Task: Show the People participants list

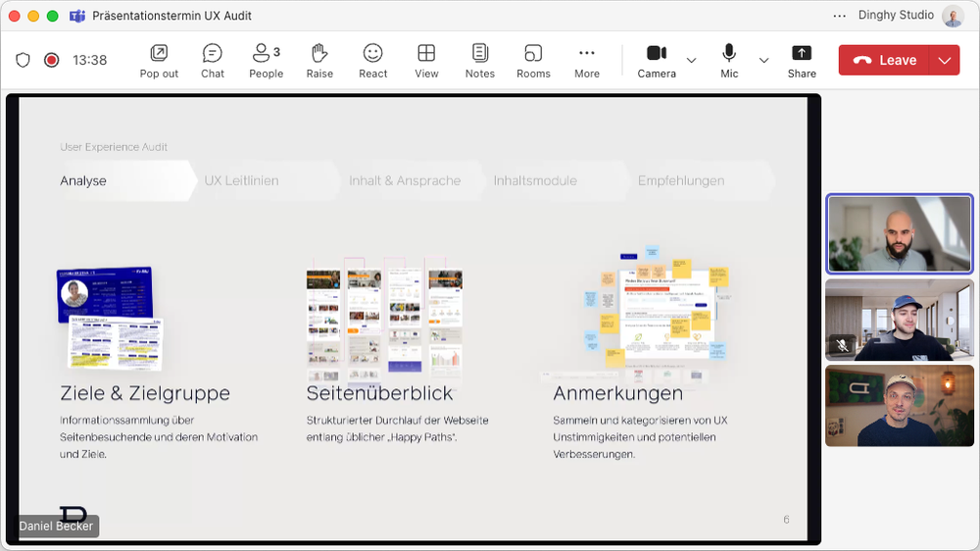Action: 267,61
